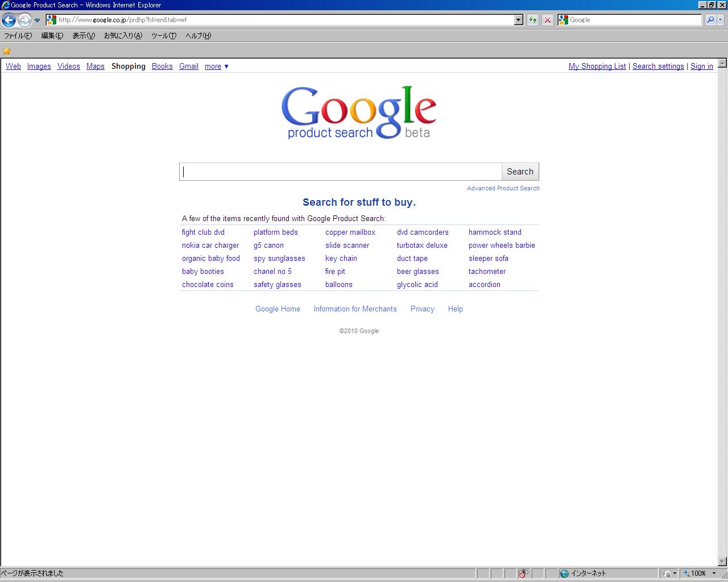Viewport: 728px width, 582px height.
Task: Open the search provider options dropdown
Action: point(720,20)
